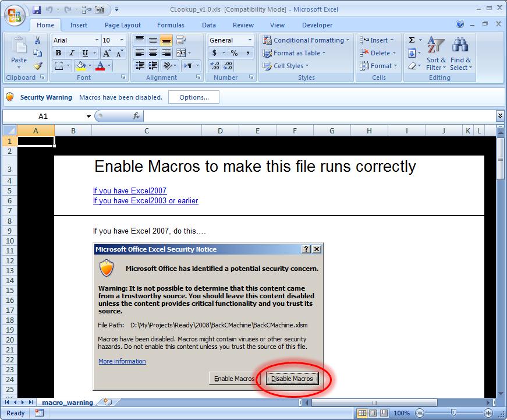This screenshot has height=420, width=507.
Task: Click the Office Button orb
Action: pyautogui.click(x=15, y=15)
